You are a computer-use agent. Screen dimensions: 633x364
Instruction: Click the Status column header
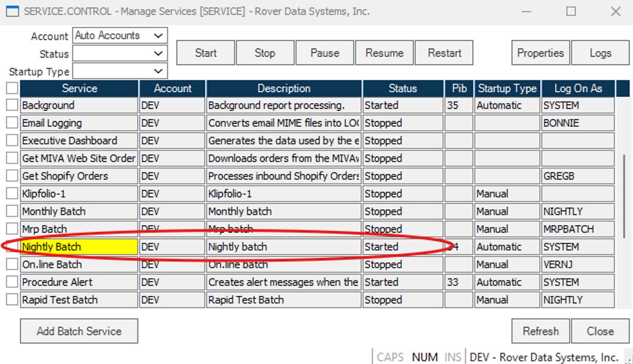pyautogui.click(x=403, y=88)
